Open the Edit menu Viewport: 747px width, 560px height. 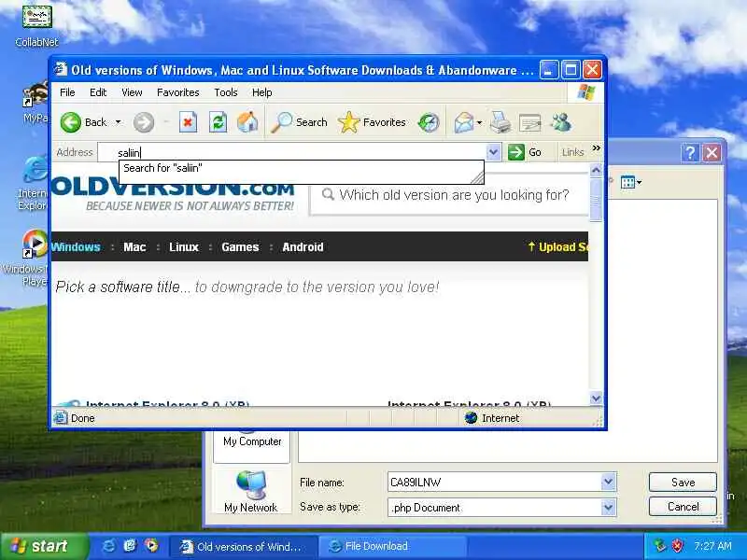(x=98, y=92)
